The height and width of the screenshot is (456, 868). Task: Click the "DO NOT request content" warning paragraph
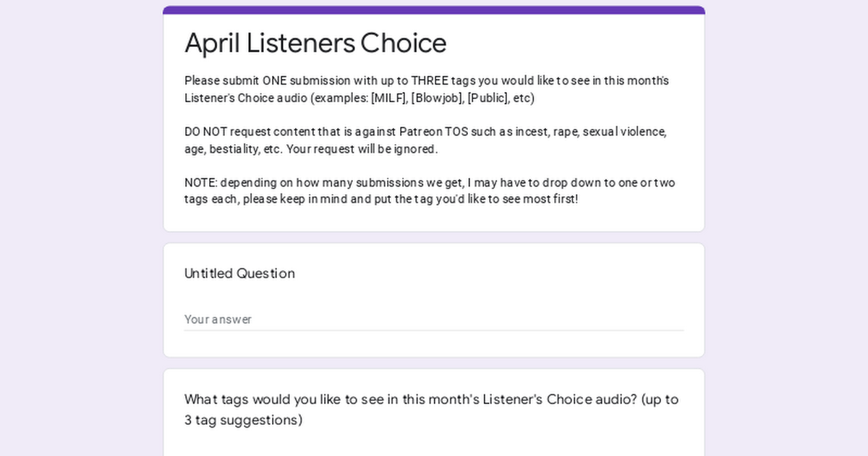425,140
